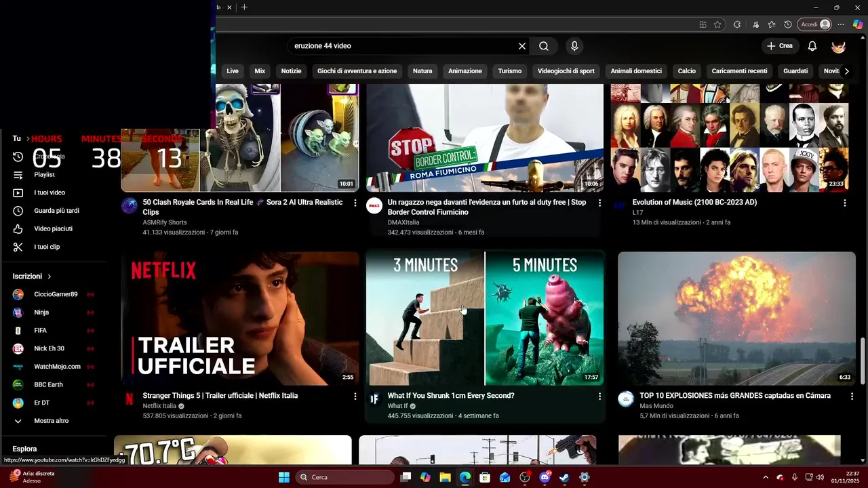This screenshot has width=868, height=488.
Task: Expand Iscrizioni section chevron
Action: click(x=50, y=277)
